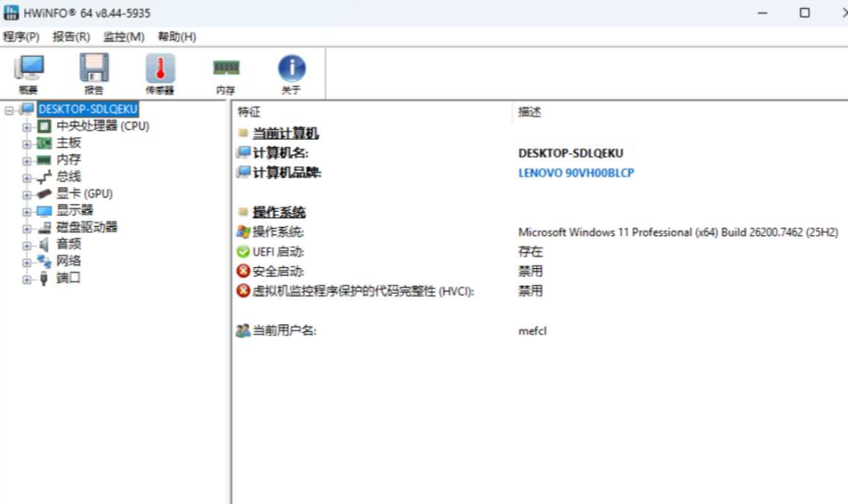This screenshot has height=504, width=848.
Task: Click the 当前计算机 section heading
Action: tap(286, 133)
